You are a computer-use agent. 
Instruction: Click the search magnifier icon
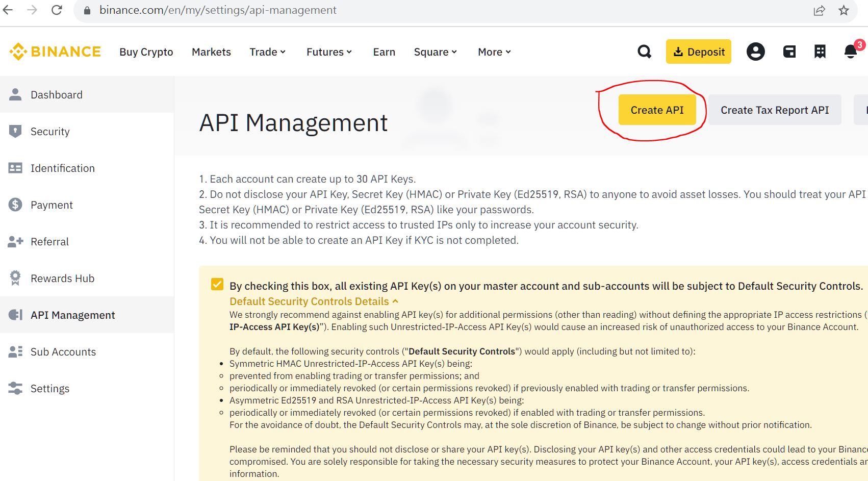pyautogui.click(x=644, y=52)
